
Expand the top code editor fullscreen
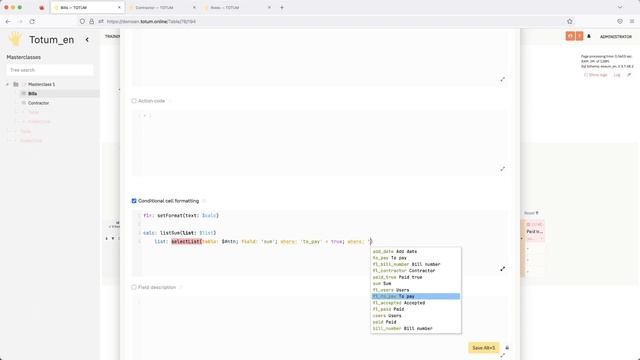point(502,79)
